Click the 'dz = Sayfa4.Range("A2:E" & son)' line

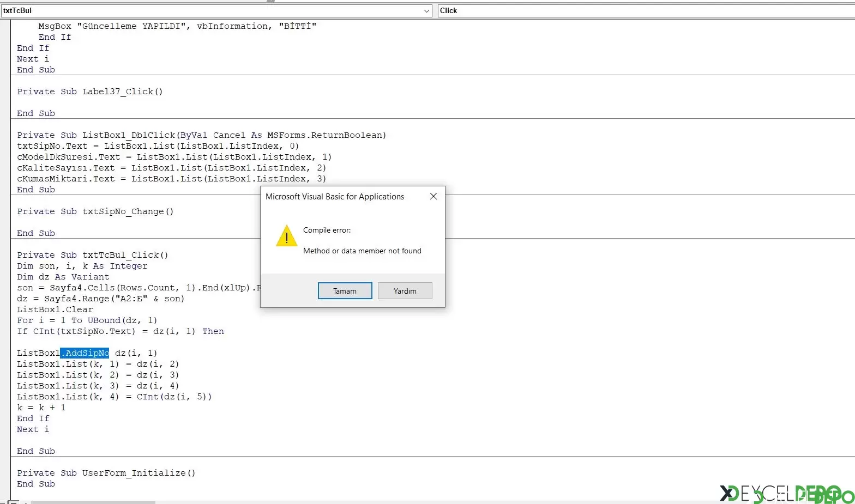pos(101,299)
